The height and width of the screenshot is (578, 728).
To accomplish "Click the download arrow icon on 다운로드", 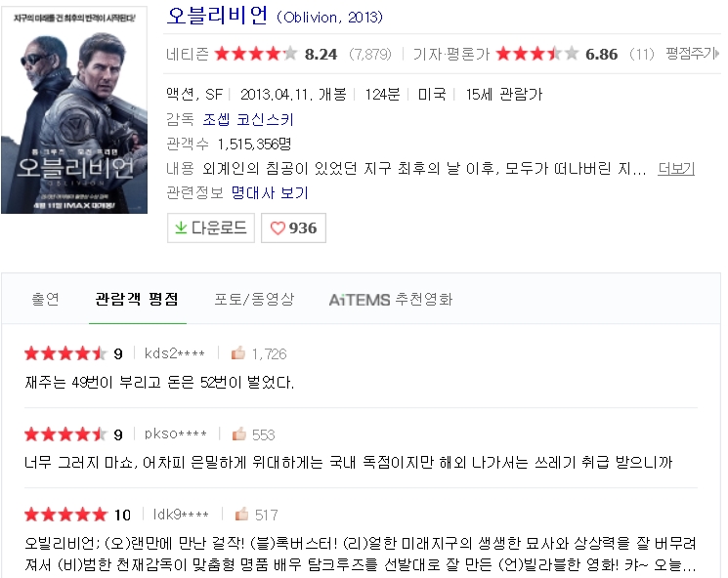I will coord(181,227).
